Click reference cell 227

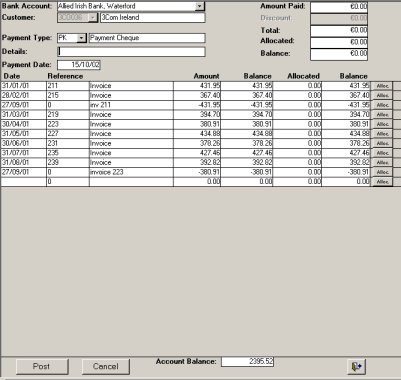68,134
